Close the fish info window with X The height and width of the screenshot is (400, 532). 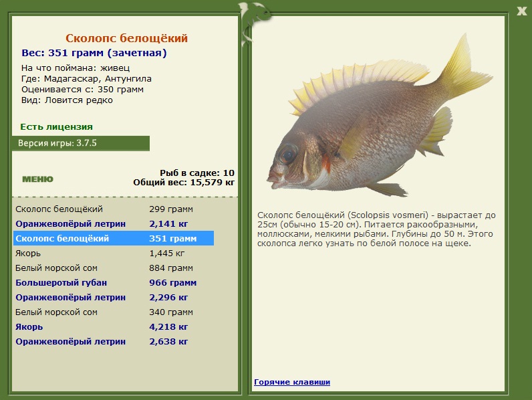(x=521, y=11)
